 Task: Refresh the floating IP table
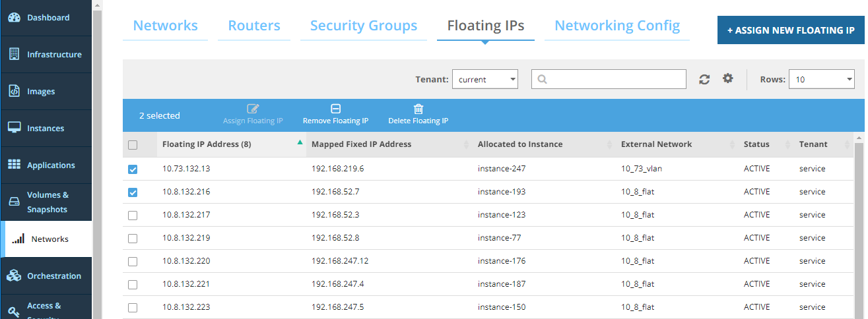pyautogui.click(x=704, y=79)
